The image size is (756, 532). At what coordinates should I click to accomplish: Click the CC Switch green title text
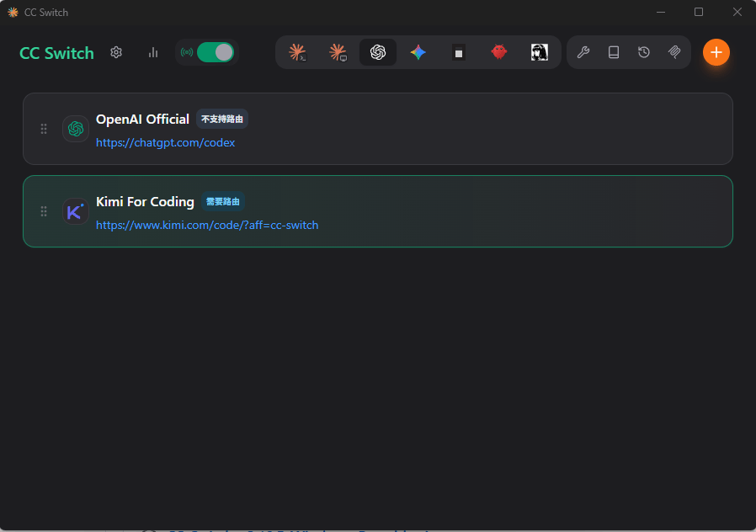57,53
